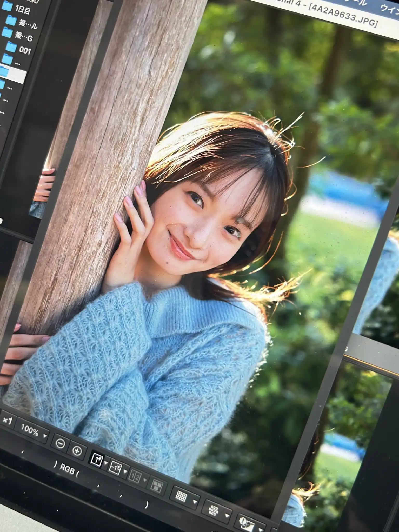Open the AF points display options arrow
This screenshot has width=399, height=532.
click(x=227, y=515)
